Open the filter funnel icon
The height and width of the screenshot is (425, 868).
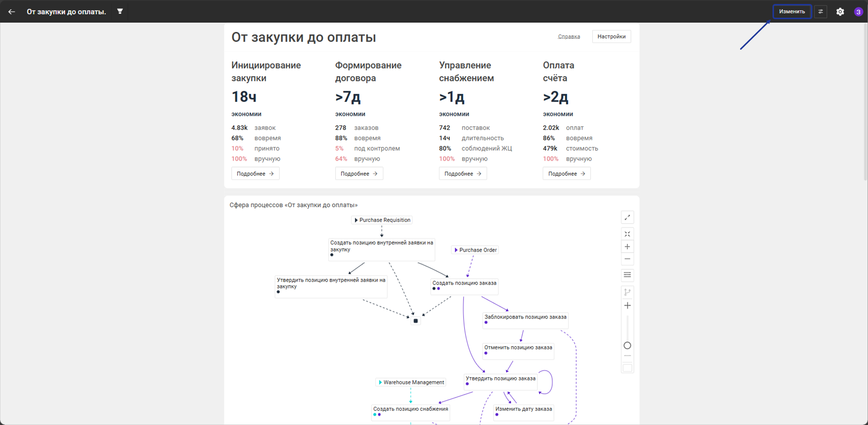pyautogui.click(x=120, y=11)
